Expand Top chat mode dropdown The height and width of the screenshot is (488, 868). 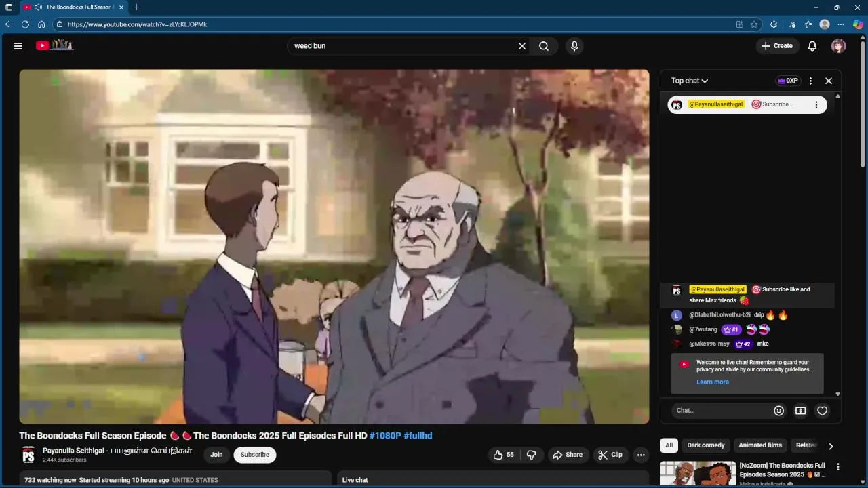690,81
